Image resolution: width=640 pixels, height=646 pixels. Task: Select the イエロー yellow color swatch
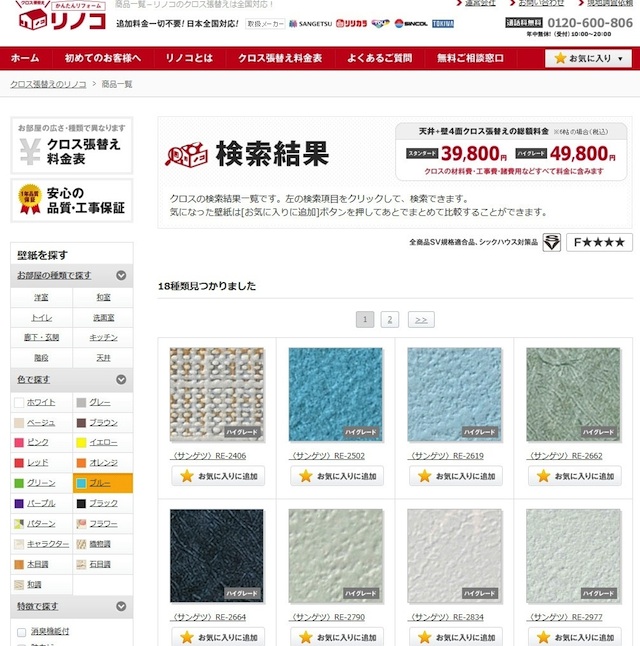click(x=103, y=442)
